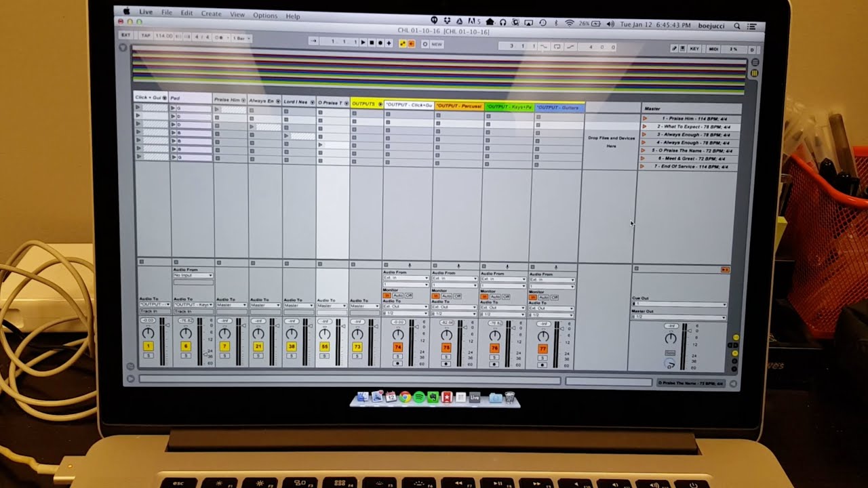Open the Create menu

pos(211,14)
